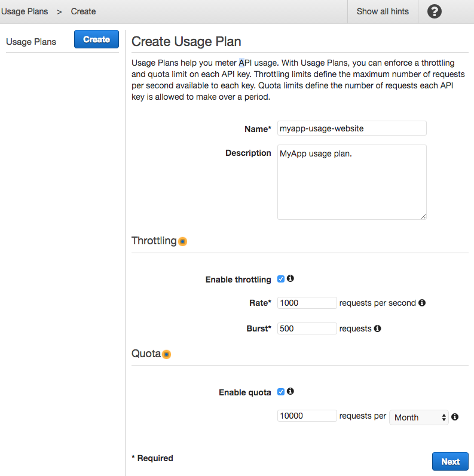This screenshot has height=476, width=474.
Task: Click the Throttling section heading
Action: pyautogui.click(x=154, y=241)
